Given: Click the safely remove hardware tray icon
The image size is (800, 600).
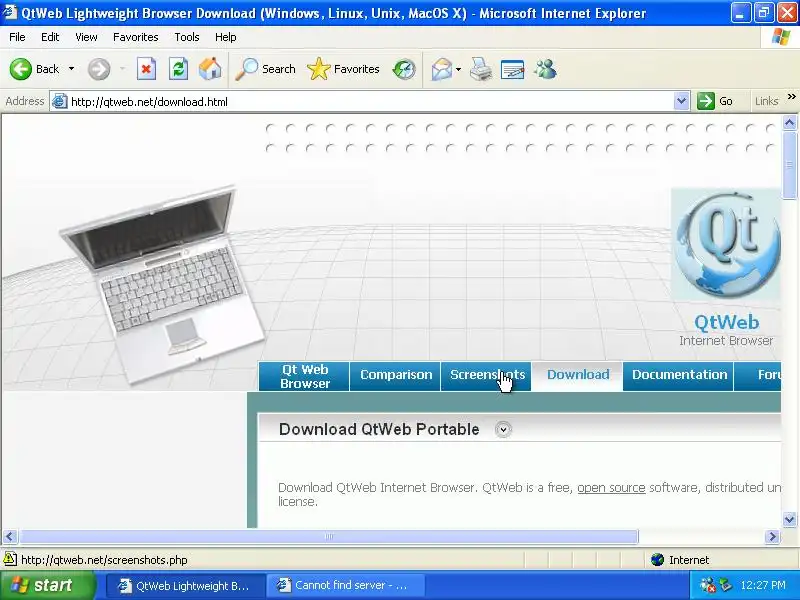Looking at the screenshot, I should (725, 585).
